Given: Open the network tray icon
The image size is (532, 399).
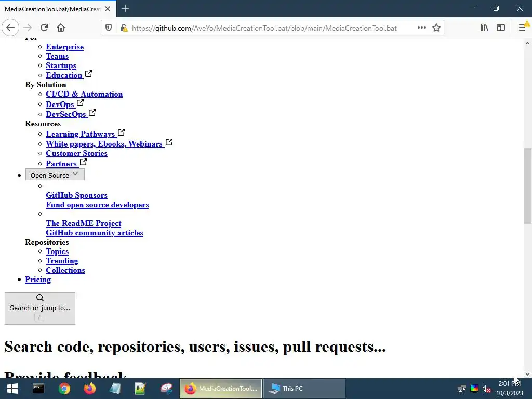Looking at the screenshot, I should coord(462,389).
